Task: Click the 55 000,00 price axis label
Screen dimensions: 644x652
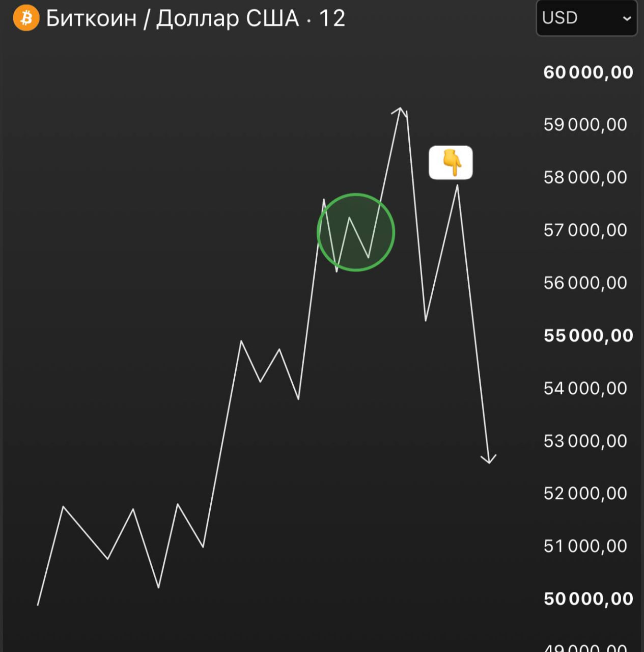Action: [588, 336]
